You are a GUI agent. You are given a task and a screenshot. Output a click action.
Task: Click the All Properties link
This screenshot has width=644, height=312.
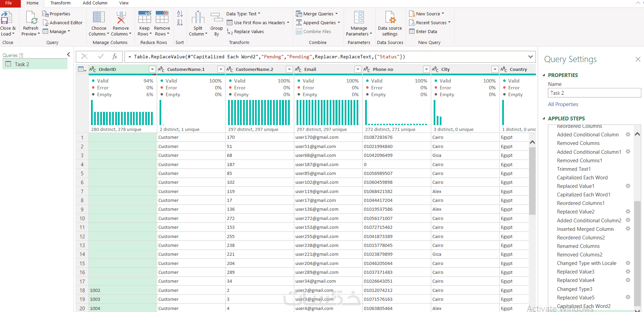[563, 104]
